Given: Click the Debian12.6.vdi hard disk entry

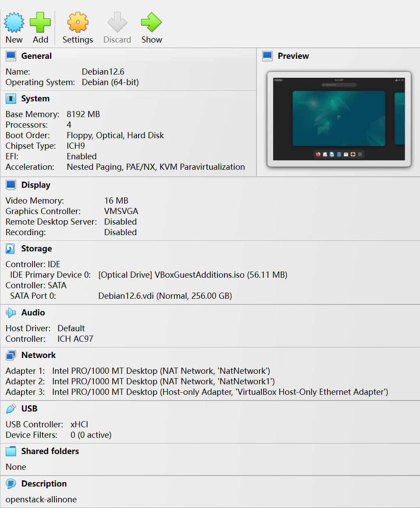Looking at the screenshot, I should (165, 296).
